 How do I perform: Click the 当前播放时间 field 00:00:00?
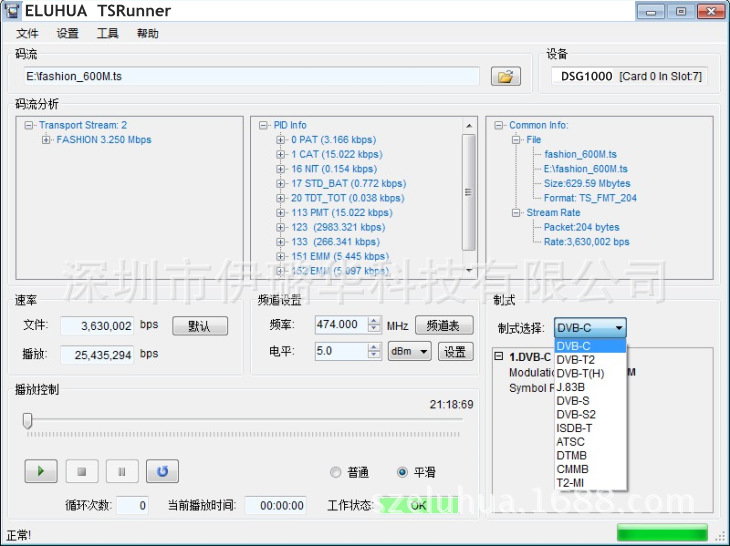click(276, 506)
